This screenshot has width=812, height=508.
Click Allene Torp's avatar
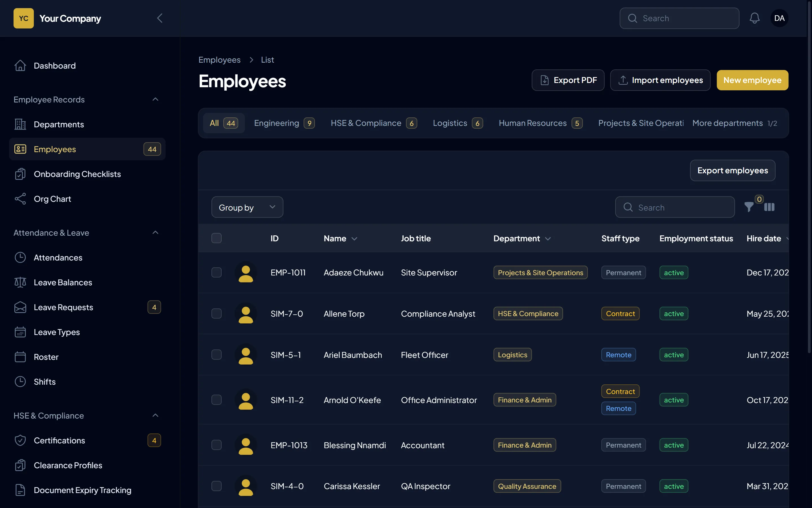(246, 314)
